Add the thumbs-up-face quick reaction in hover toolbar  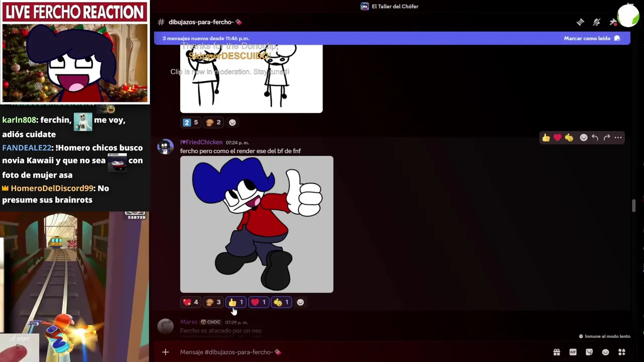coord(569,138)
